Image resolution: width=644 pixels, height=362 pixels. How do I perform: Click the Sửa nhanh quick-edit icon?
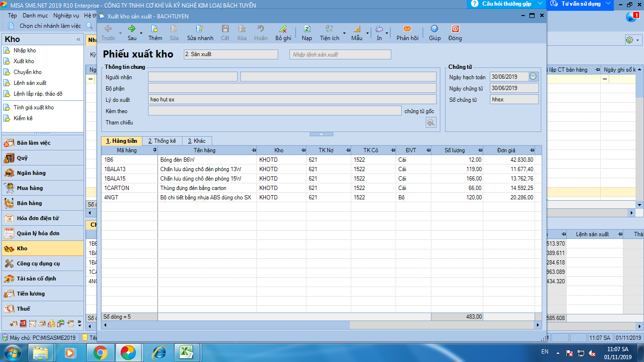coord(200,29)
